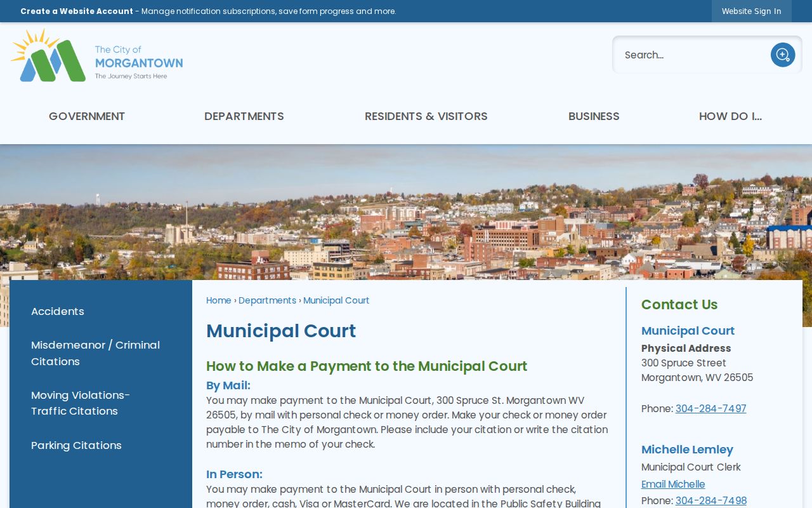Viewport: 812px width, 508px height.
Task: Click Municipal Court breadcrumb link
Action: coord(336,300)
